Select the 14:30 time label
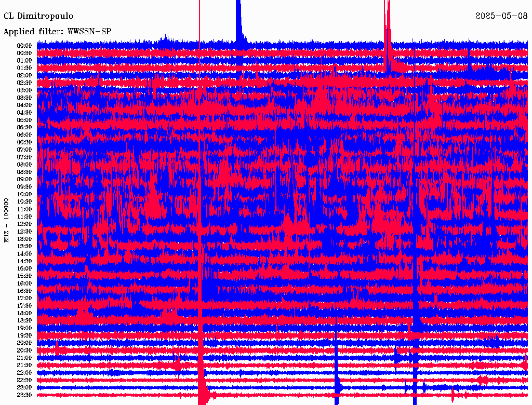 tap(24, 262)
